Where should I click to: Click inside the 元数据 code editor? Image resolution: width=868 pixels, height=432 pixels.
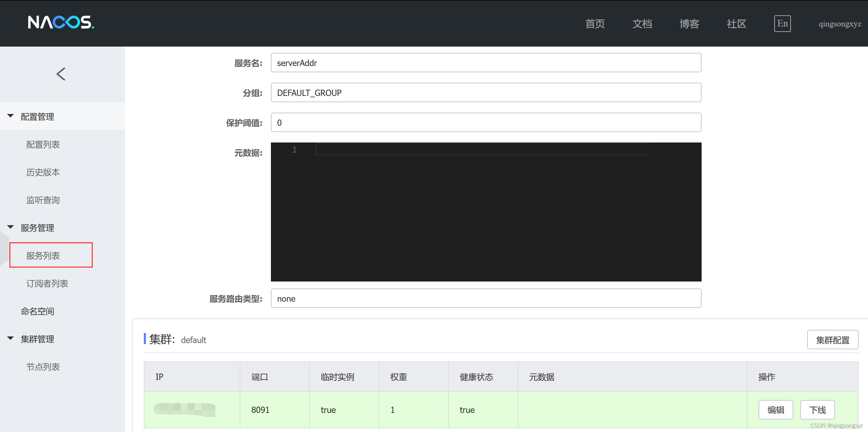[x=486, y=212]
